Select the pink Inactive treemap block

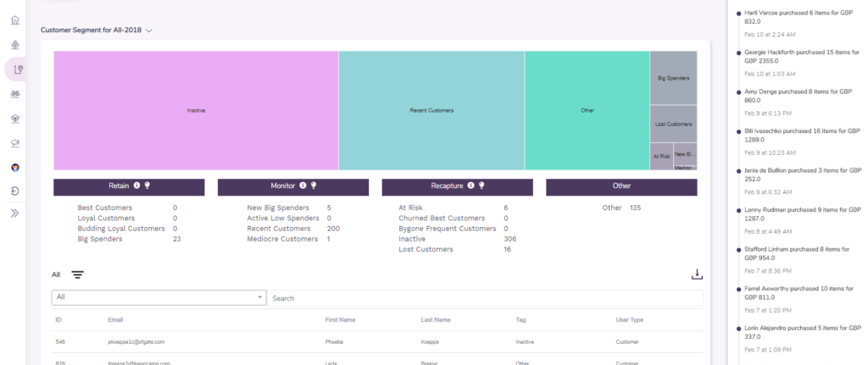click(x=196, y=110)
